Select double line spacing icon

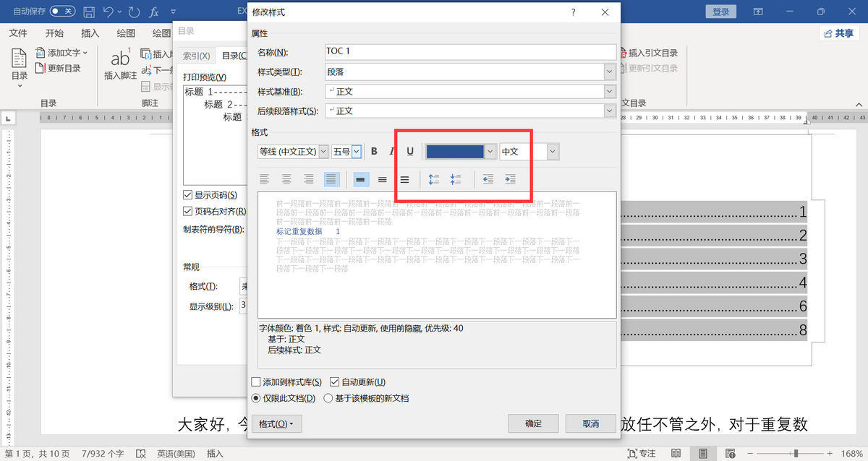[405, 179]
